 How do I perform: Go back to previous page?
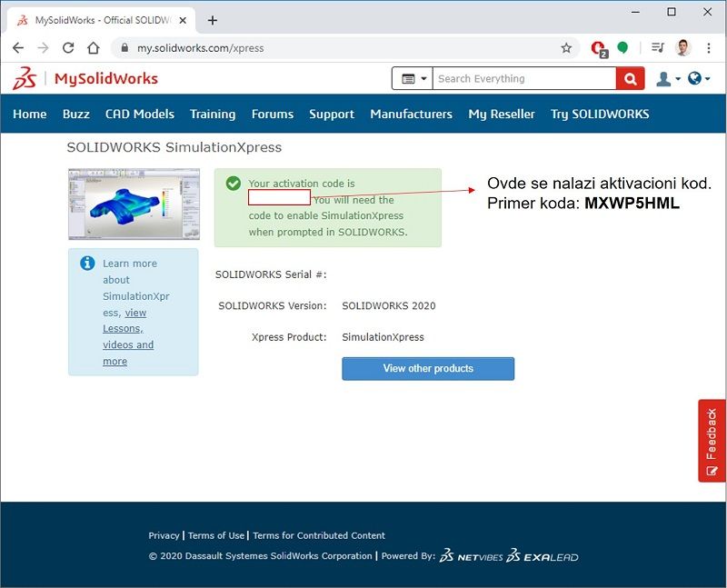(x=18, y=48)
